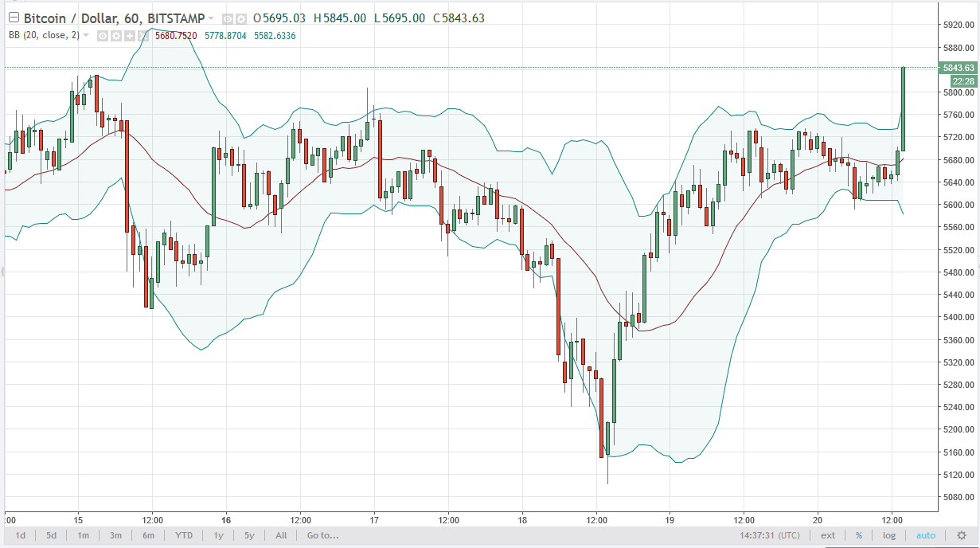Select the YTD time range
The image size is (980, 548).
tap(184, 535)
